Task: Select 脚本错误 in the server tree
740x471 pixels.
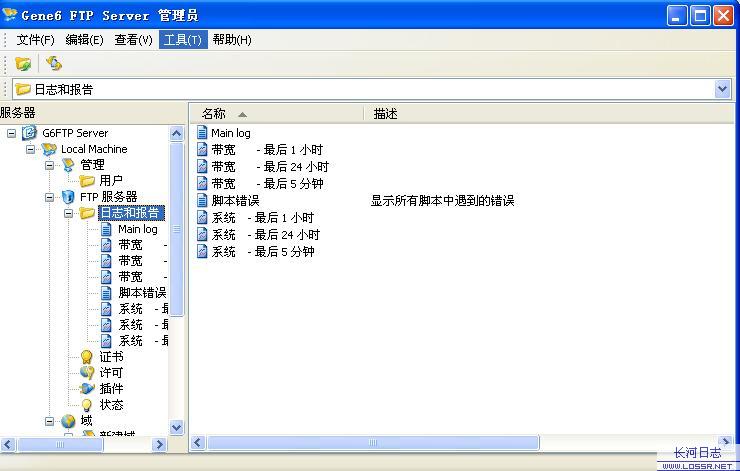Action: 142,293
